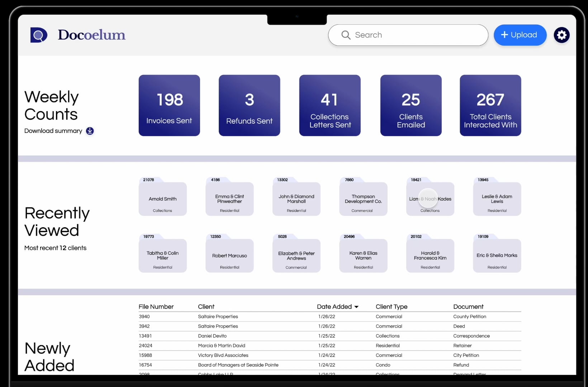The height and width of the screenshot is (387, 588).
Task: Click the download summary arrow icon
Action: [x=90, y=131]
